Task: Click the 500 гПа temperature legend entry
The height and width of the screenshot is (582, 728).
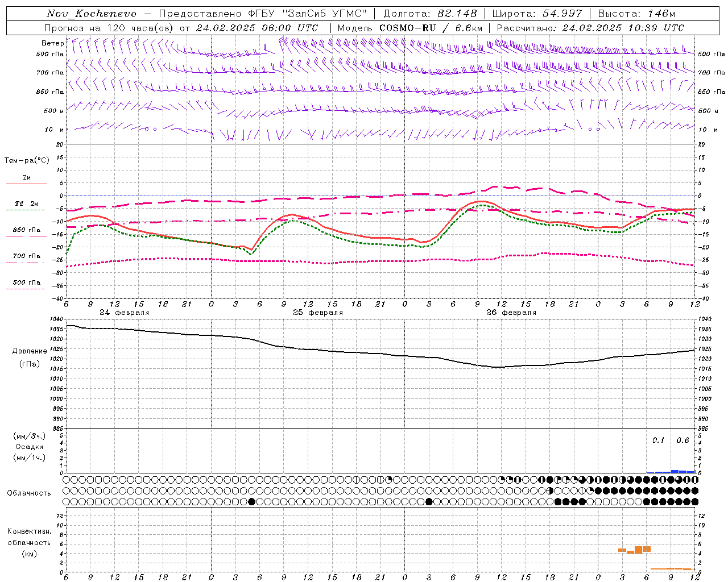Action: coord(26,282)
